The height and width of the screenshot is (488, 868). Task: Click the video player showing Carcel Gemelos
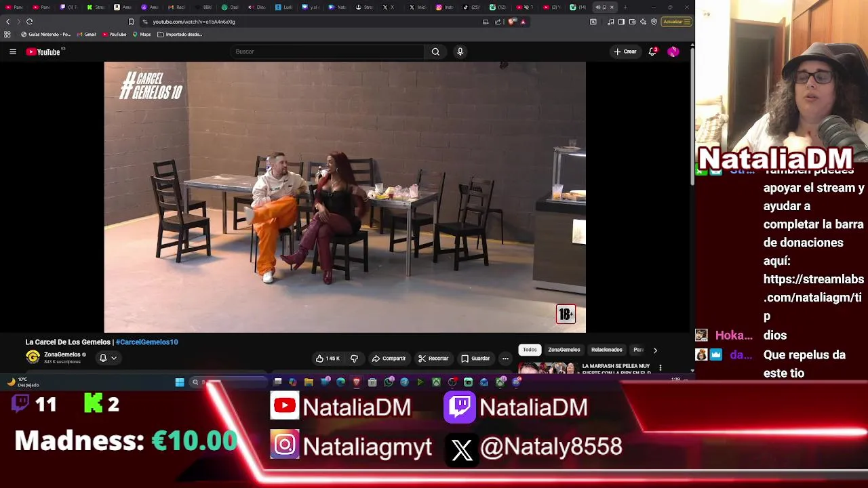(x=344, y=197)
